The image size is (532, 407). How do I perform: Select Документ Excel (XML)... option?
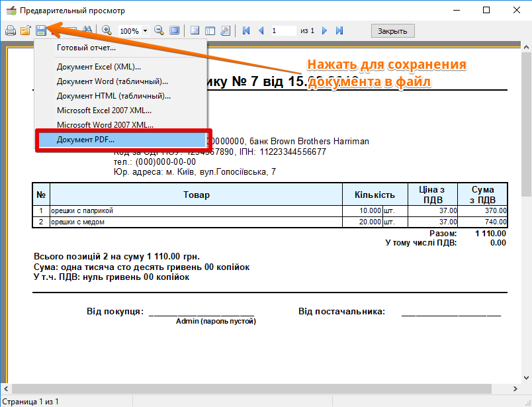pyautogui.click(x=120, y=67)
